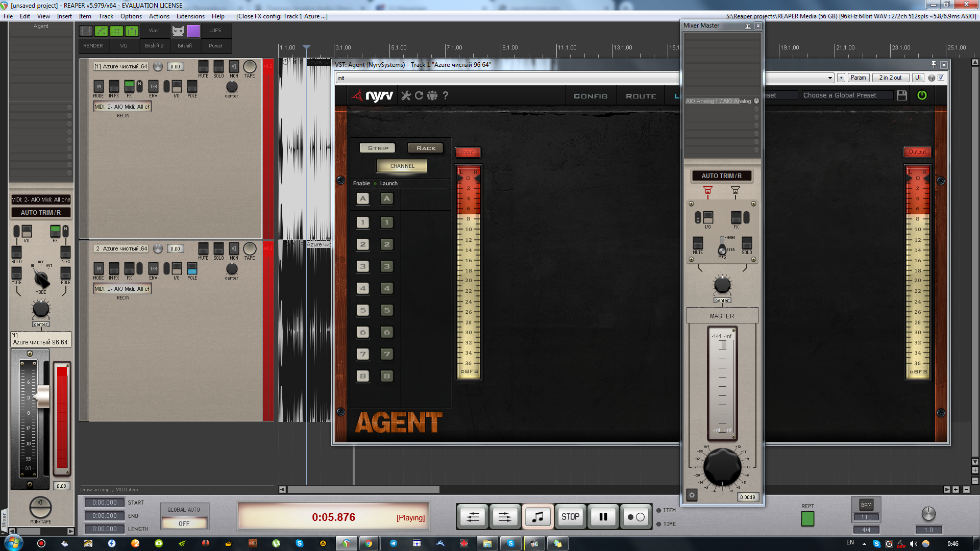Click the MON/TAPE round button at bottom left
The width and height of the screenshot is (980, 551).
tap(40, 507)
